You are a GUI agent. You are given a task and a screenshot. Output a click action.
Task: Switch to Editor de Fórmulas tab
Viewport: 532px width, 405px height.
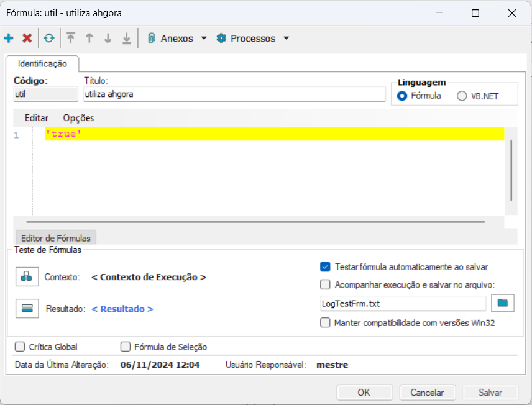(x=56, y=238)
